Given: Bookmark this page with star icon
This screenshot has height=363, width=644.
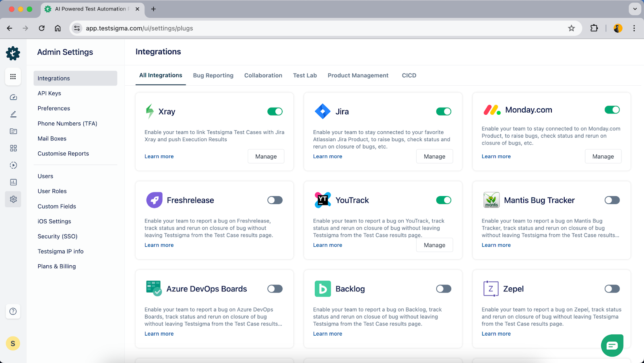Looking at the screenshot, I should (572, 28).
